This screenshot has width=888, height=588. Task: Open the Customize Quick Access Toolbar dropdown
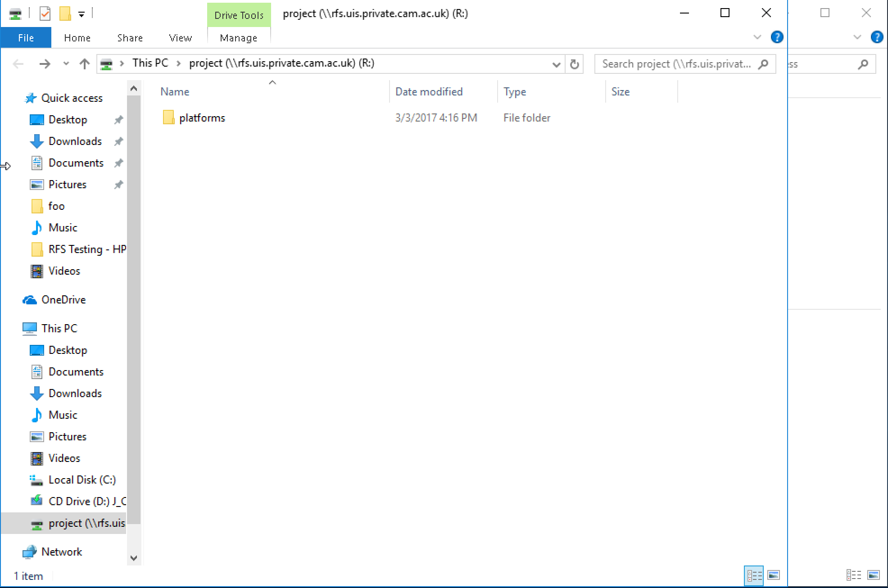(82, 14)
